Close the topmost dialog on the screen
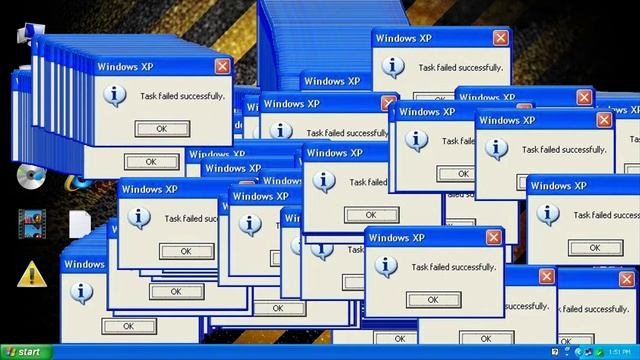Image resolution: width=640 pixels, height=360 pixels. click(x=500, y=38)
